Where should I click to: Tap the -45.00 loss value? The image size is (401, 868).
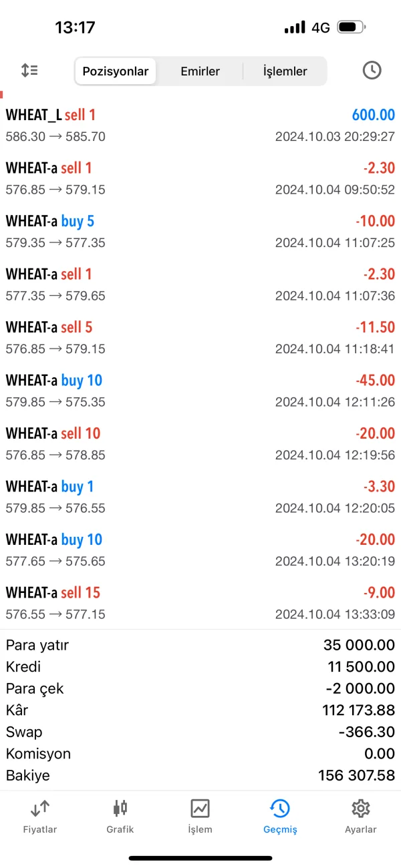click(375, 381)
